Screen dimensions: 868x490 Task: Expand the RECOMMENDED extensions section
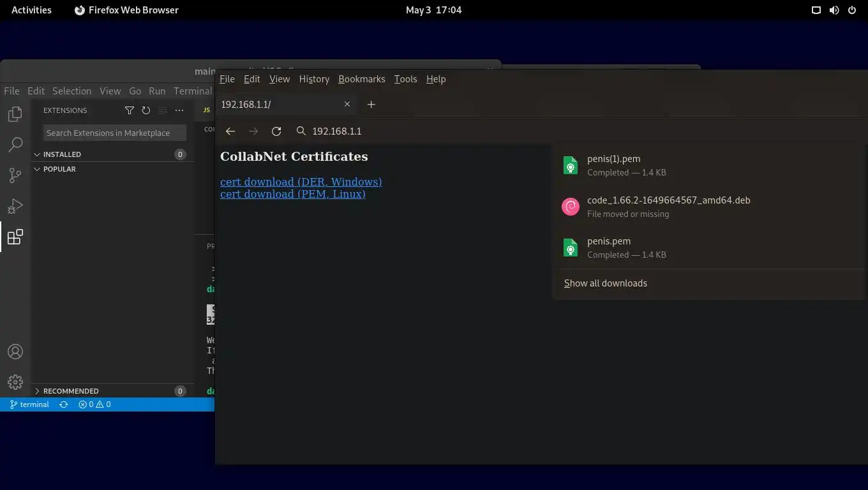[112, 391]
